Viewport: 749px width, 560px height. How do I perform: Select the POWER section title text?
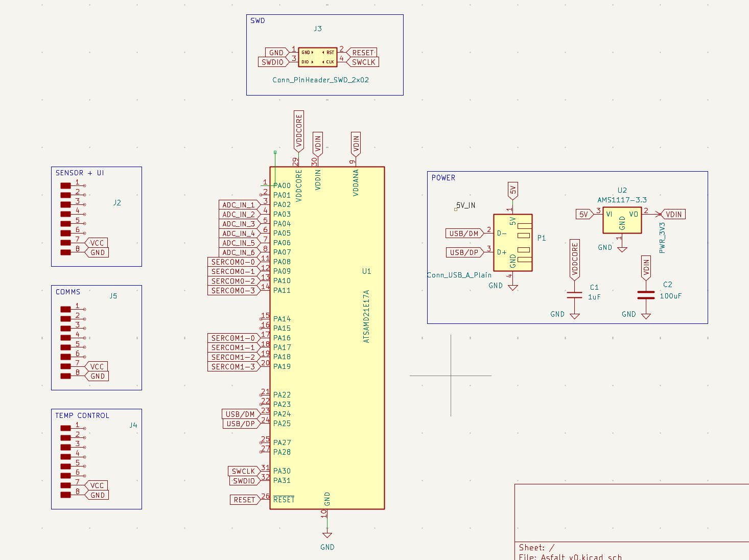coord(443,177)
